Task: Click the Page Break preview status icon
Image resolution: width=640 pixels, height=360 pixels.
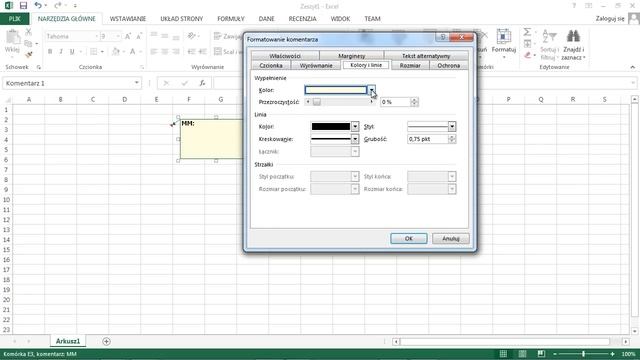Action: tap(541, 354)
